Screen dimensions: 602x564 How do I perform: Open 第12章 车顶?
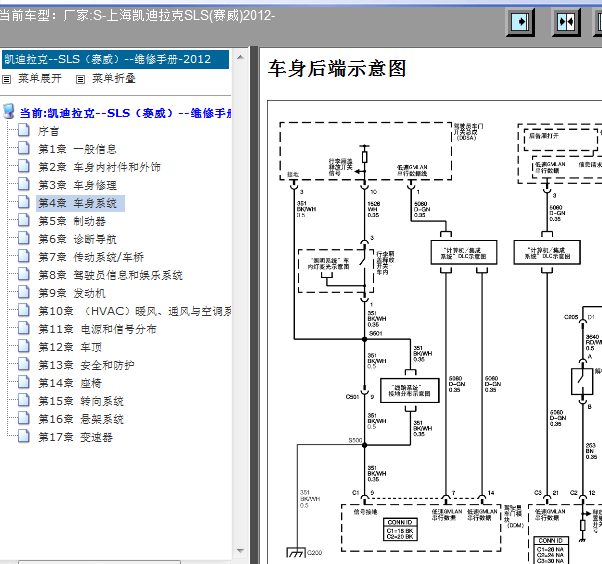70,347
